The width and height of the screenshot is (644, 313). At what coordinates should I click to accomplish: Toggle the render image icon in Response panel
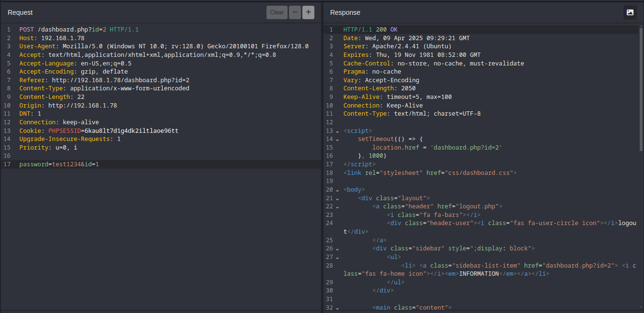630,12
